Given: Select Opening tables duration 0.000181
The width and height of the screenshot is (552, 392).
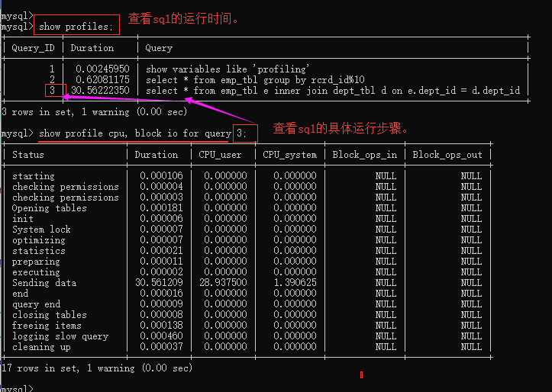Looking at the screenshot, I should [161, 207].
